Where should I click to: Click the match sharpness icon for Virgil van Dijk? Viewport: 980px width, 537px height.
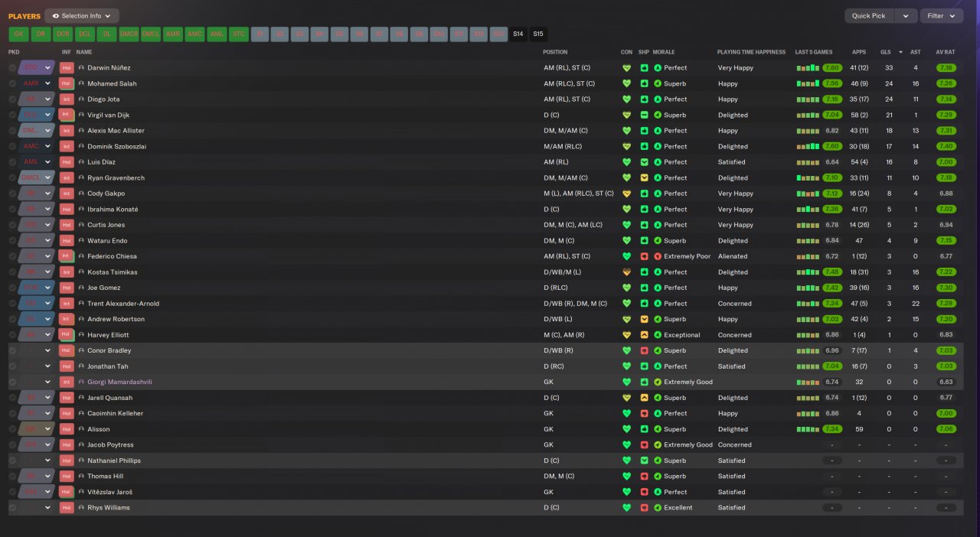[644, 115]
